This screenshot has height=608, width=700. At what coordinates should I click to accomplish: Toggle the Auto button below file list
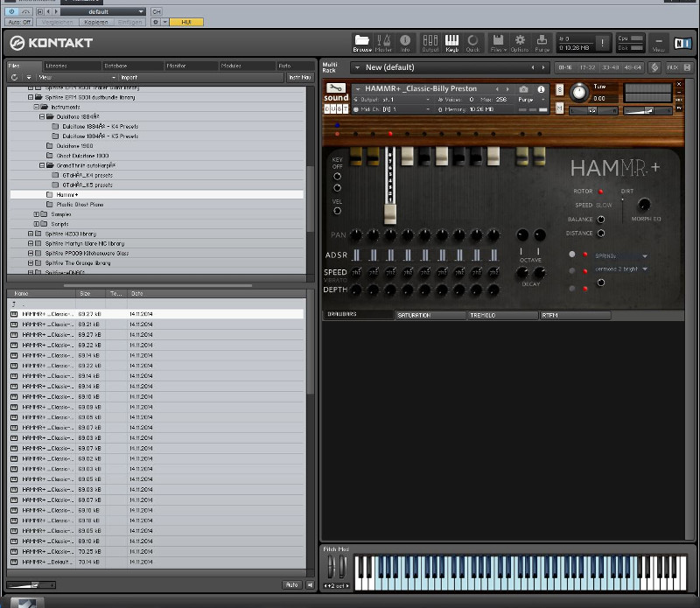[291, 584]
